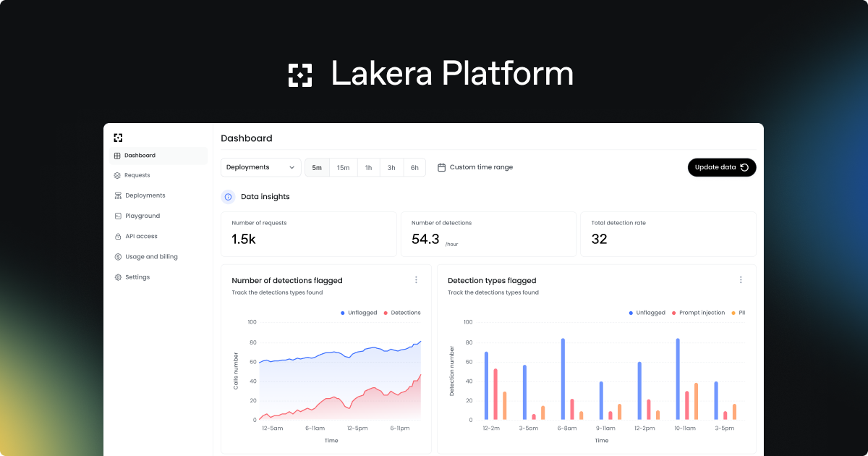
Task: Toggle the Unflagged series in the bar chart legend
Action: 647,313
